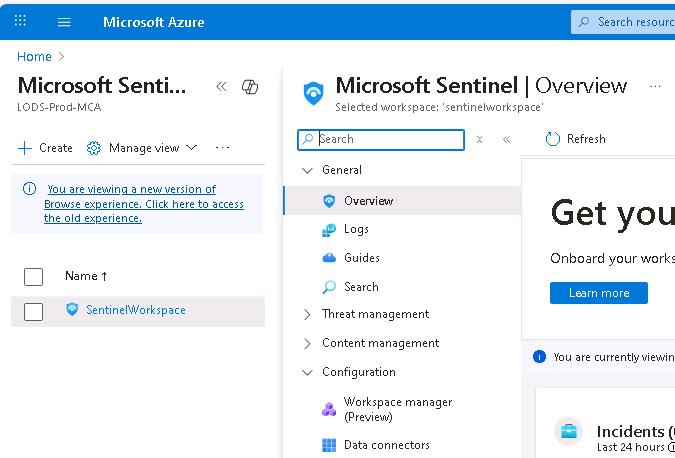
Task: Open the SentinelWorkspace link
Action: pos(135,310)
